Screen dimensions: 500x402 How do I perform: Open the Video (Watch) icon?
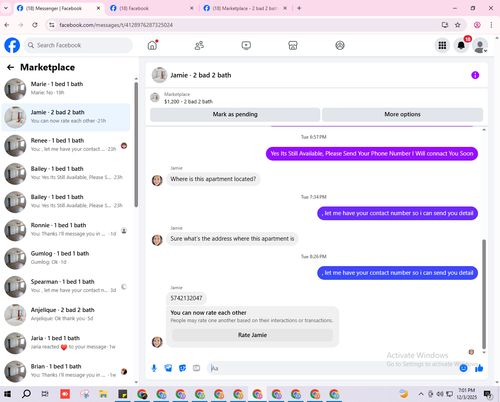246,45
